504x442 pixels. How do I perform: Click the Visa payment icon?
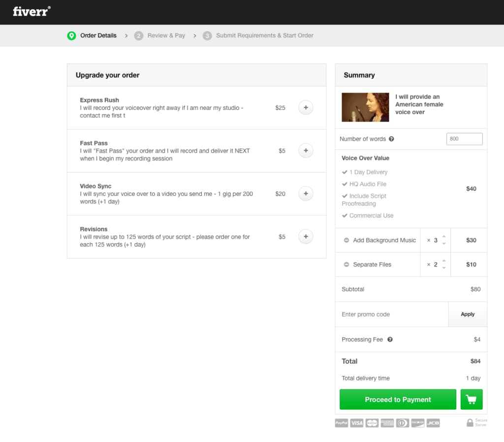point(356,423)
